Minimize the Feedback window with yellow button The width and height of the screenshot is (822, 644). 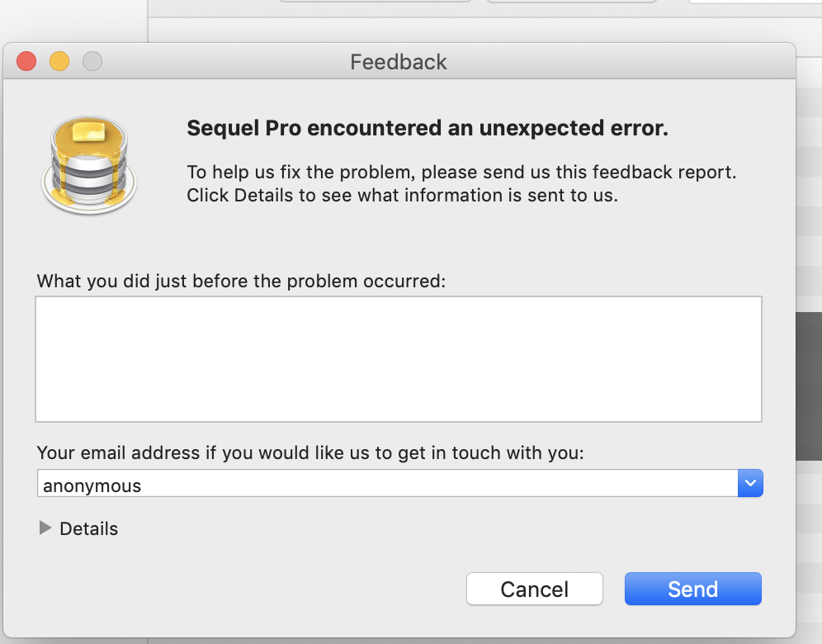pyautogui.click(x=59, y=61)
